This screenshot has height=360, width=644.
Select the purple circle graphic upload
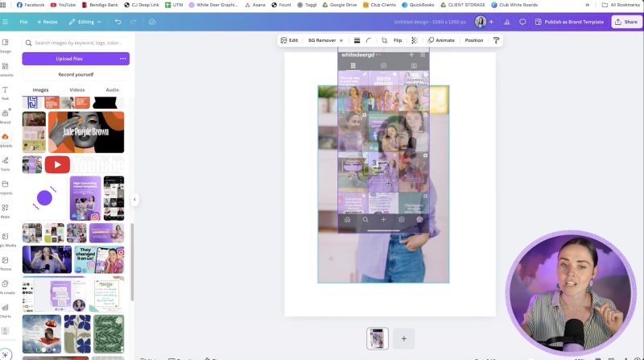pos(44,198)
